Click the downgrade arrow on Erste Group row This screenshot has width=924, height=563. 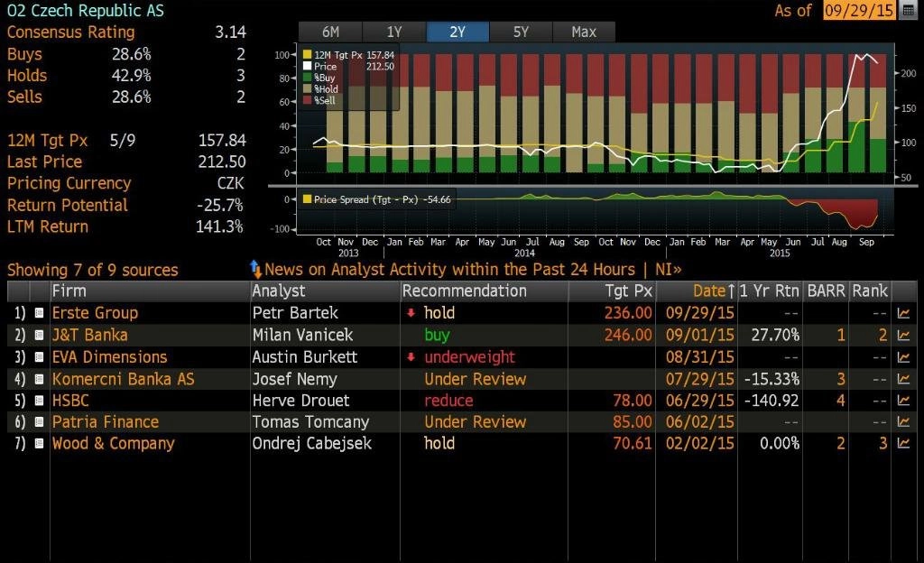[411, 313]
